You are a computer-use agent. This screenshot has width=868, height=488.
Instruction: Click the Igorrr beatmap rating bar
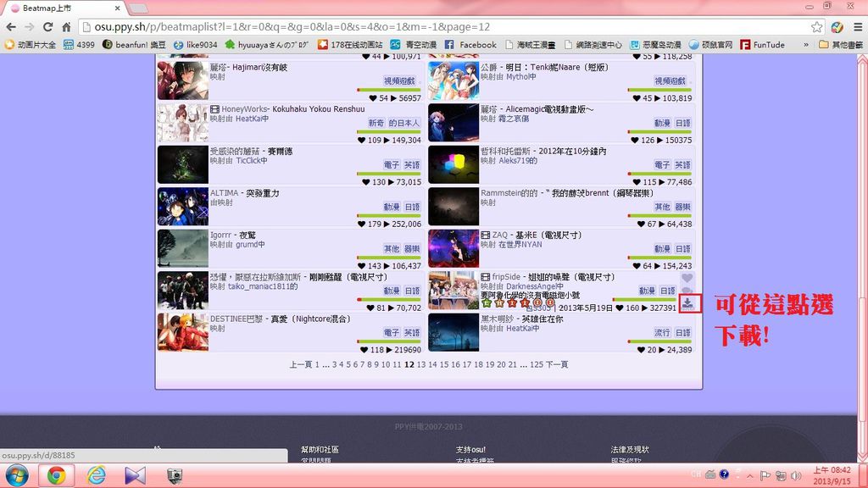(x=388, y=258)
